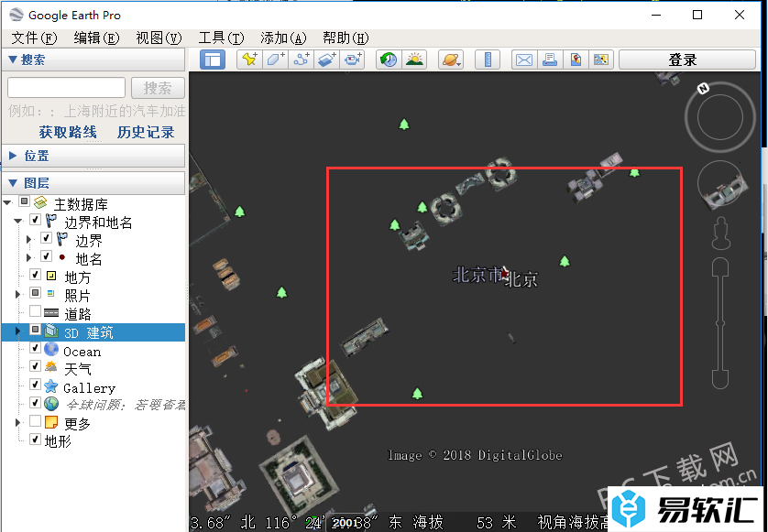This screenshot has width=768, height=532.
Task: Collapse the 边界和地名 tree node
Action: (x=18, y=221)
